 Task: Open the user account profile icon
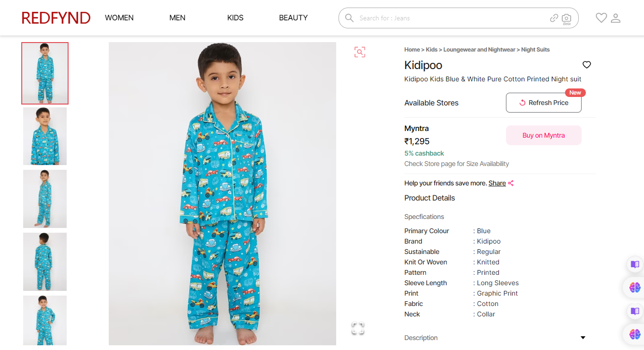coord(616,18)
